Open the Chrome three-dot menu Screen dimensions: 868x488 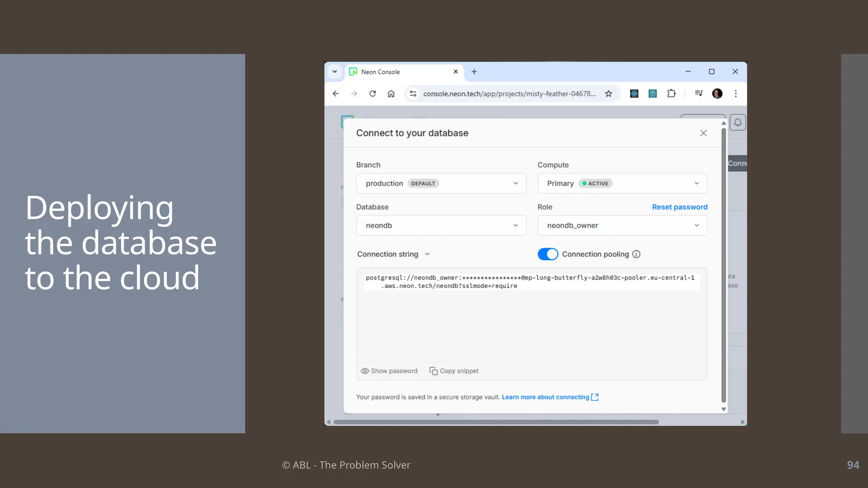point(736,94)
